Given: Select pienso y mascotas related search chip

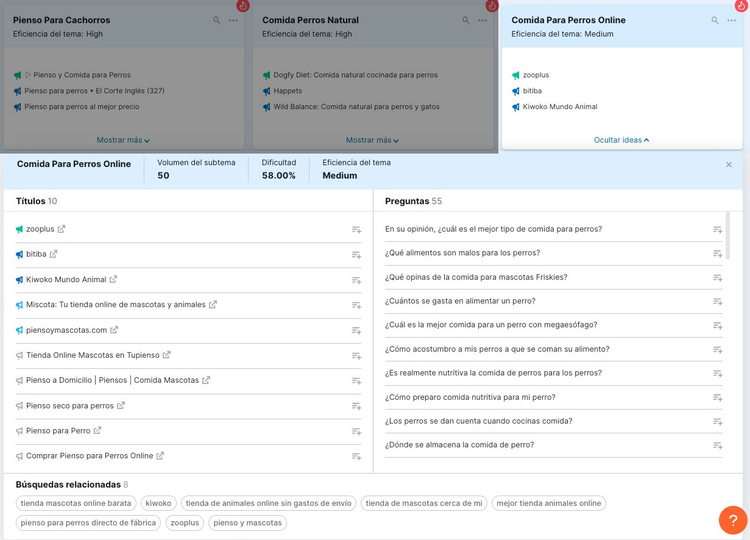Looking at the screenshot, I should point(247,523).
